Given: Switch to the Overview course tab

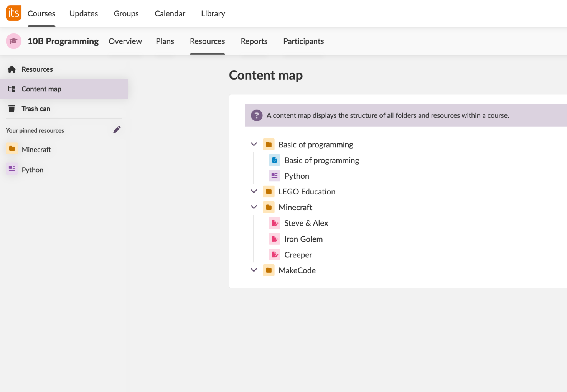Looking at the screenshot, I should point(125,41).
